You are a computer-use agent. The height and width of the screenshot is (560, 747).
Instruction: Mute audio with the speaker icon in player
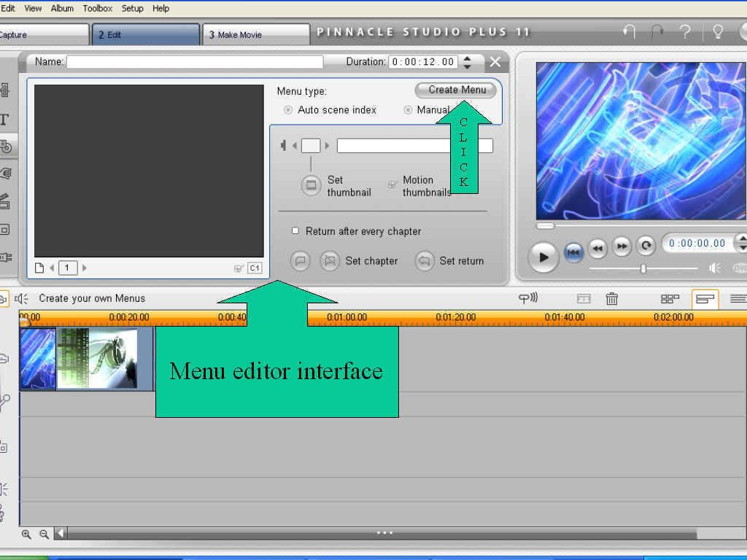(714, 268)
